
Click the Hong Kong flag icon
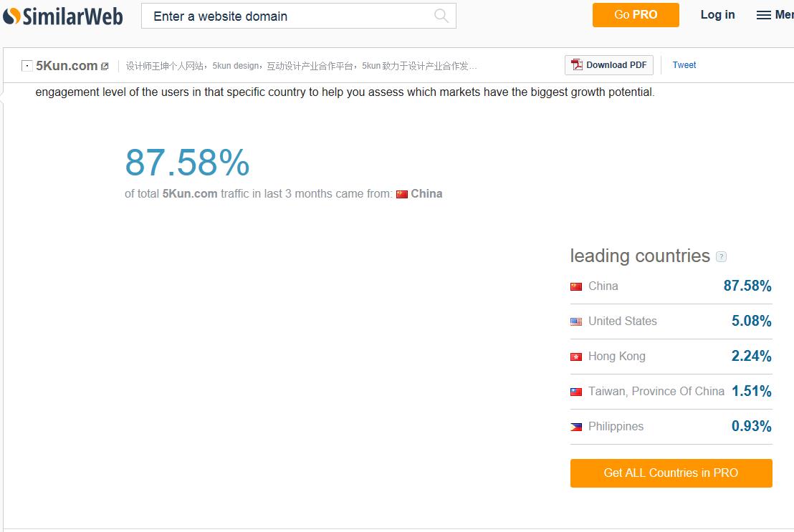575,357
